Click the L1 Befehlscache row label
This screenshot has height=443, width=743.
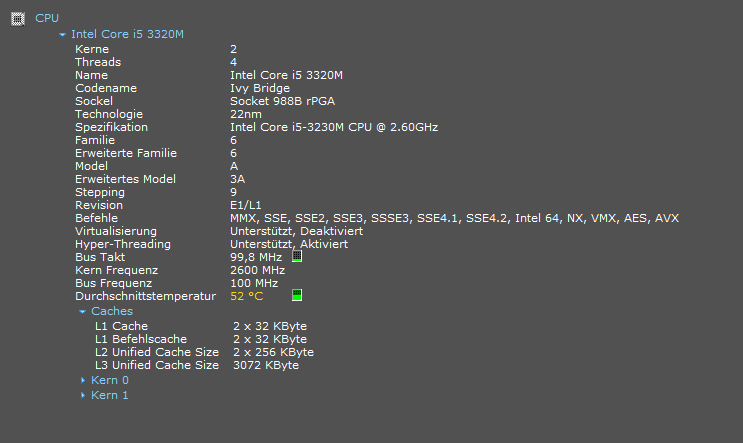click(x=141, y=339)
